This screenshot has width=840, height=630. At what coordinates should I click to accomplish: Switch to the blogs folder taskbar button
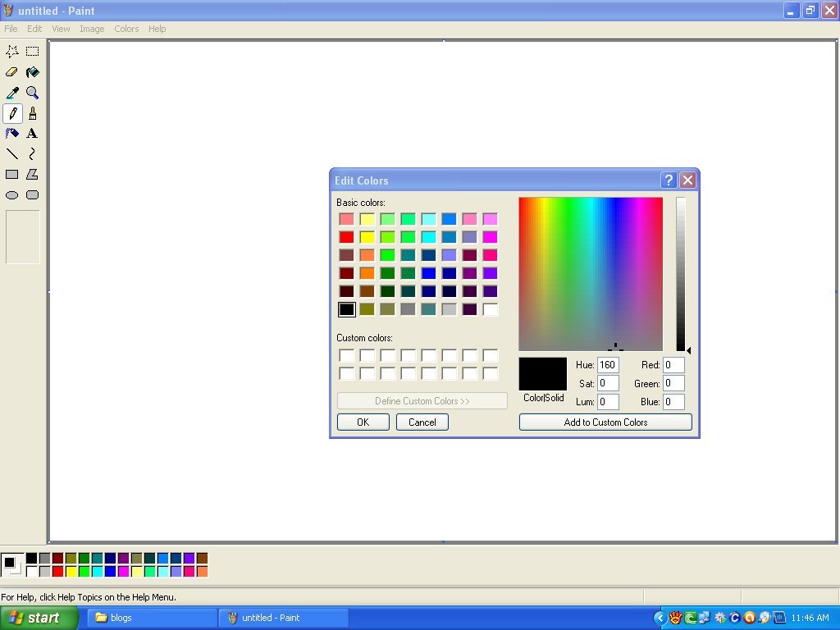click(152, 618)
